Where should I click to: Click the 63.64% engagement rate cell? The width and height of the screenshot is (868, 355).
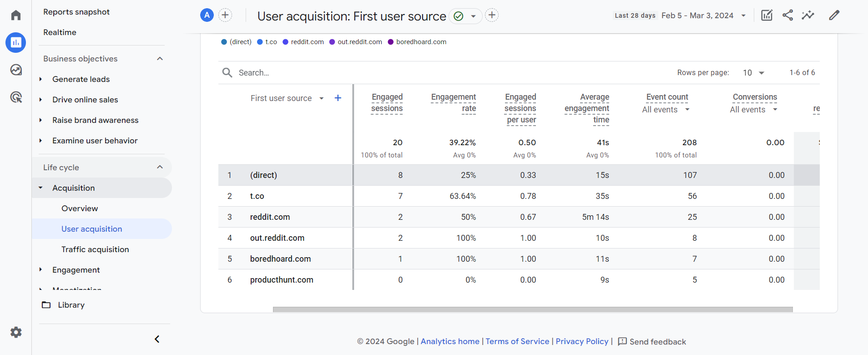tap(463, 196)
